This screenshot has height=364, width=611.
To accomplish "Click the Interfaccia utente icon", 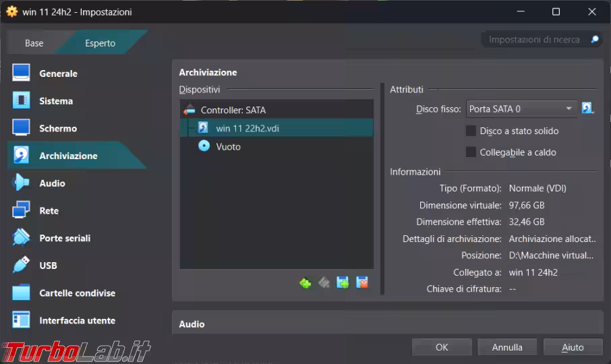I will click(21, 320).
